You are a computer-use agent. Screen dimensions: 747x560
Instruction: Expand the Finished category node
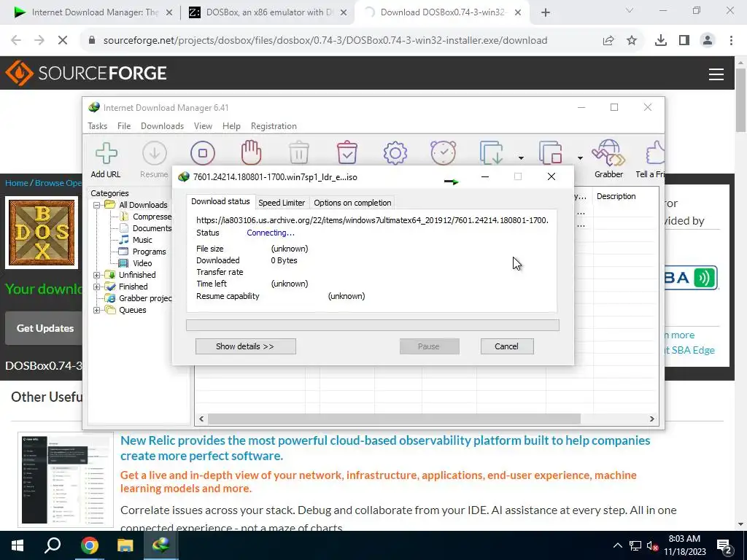pos(97,287)
